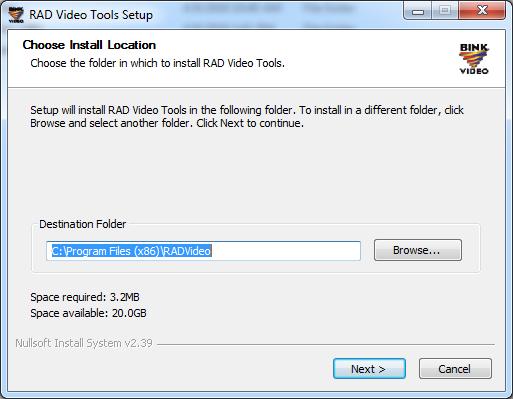Click the greyed-out maximize window button
Screen dimensions: 513x399
(x=445, y=11)
